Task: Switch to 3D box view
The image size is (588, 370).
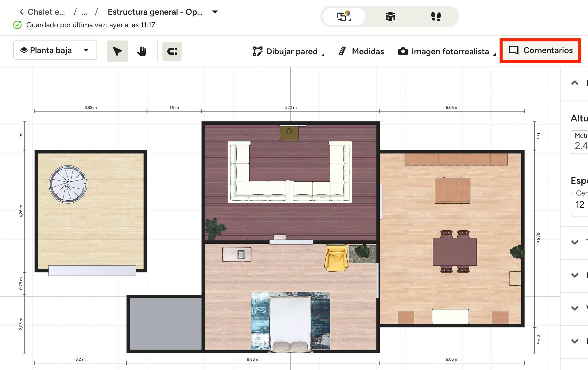Action: [390, 16]
